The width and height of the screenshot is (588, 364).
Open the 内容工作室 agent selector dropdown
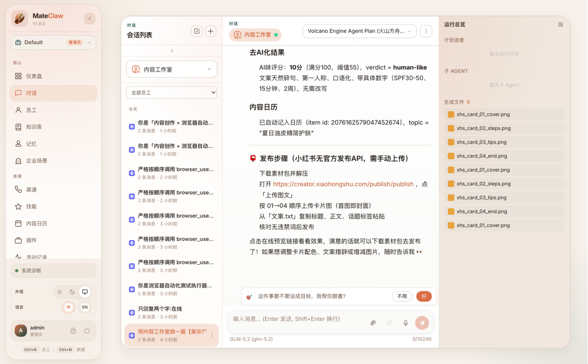tap(172, 69)
